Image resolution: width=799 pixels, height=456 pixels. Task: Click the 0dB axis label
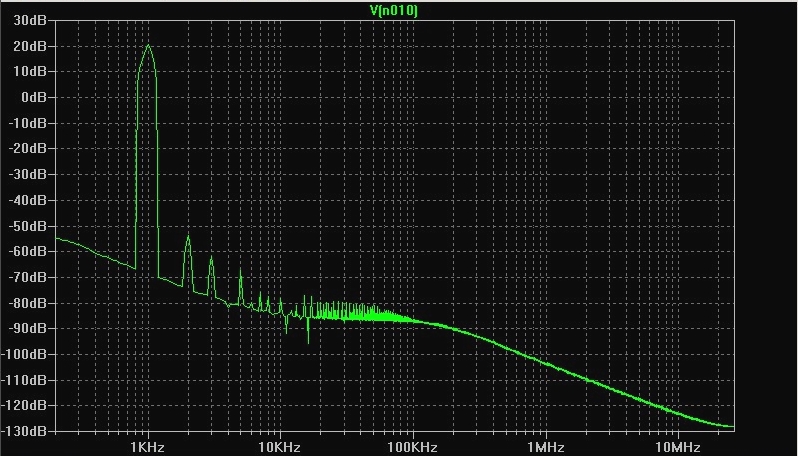coord(34,97)
